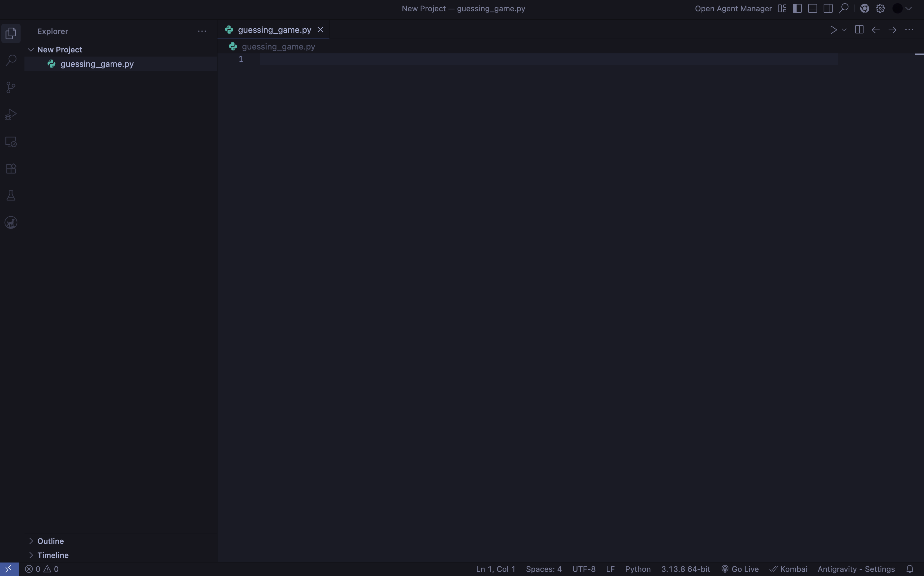Click the Python language mode indicator
The width and height of the screenshot is (924, 576).
pyautogui.click(x=637, y=569)
